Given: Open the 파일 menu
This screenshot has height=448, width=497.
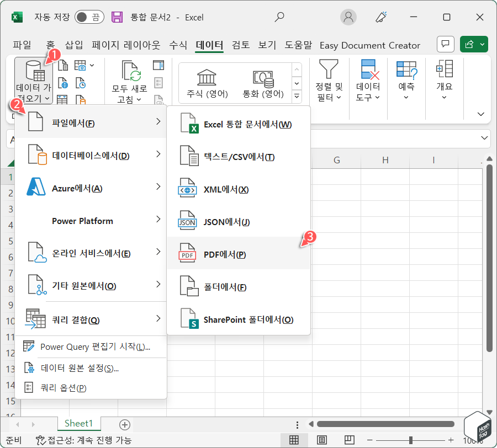Looking at the screenshot, I should click(21, 45).
